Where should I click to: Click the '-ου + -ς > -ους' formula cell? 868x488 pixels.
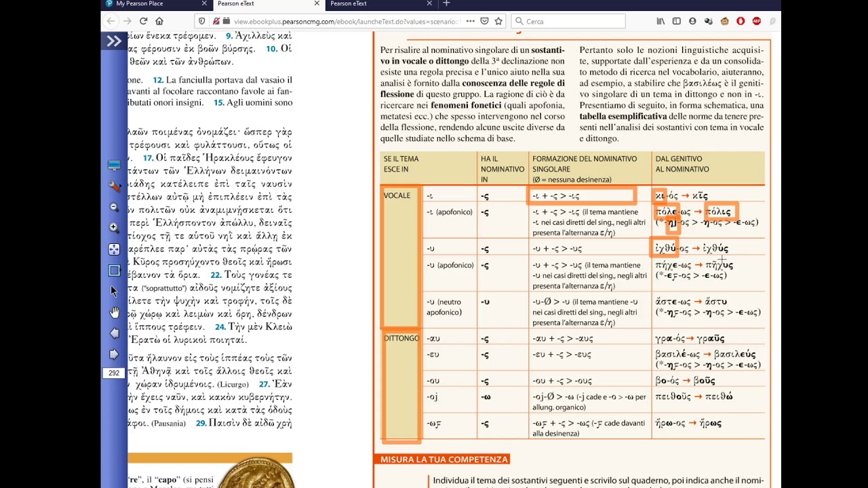(562, 381)
